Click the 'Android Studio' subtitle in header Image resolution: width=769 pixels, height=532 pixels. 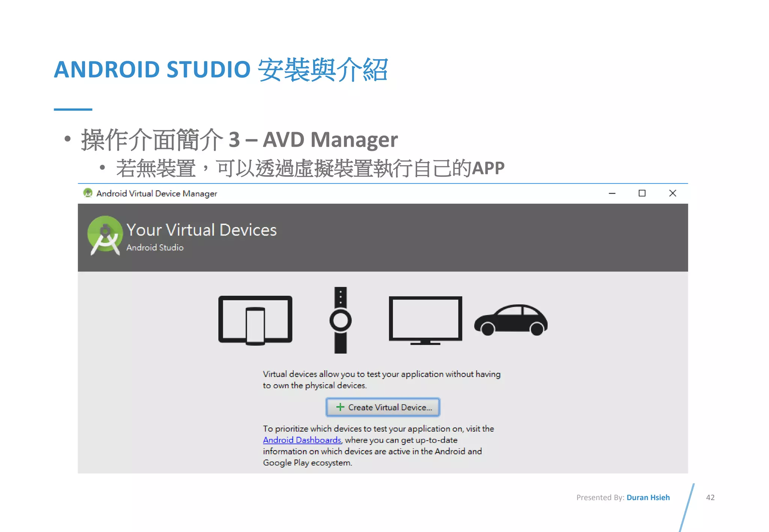tap(155, 248)
